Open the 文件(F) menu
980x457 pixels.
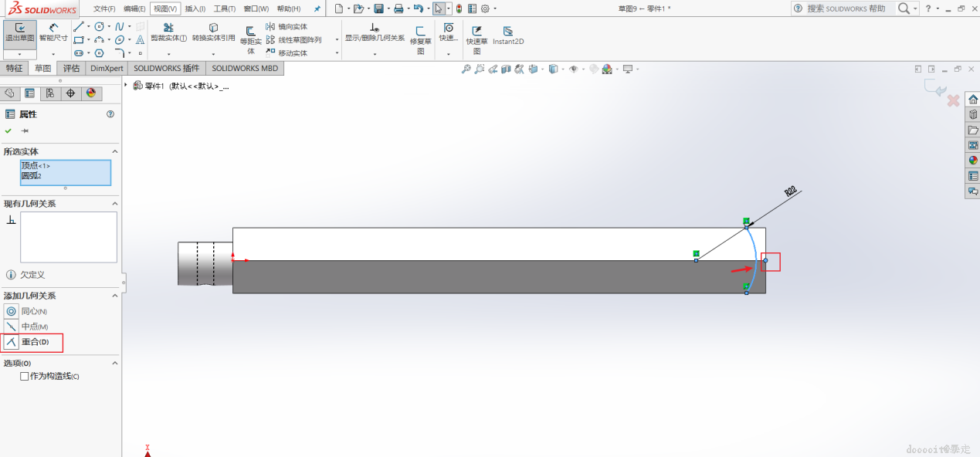point(104,8)
